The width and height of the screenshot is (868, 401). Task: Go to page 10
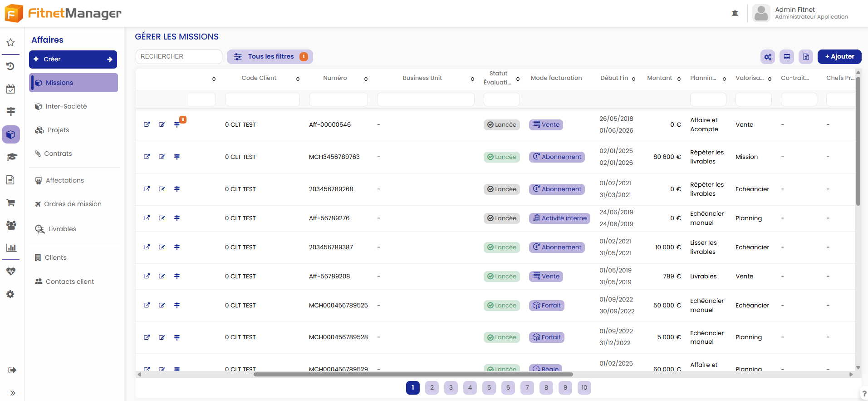coord(584,388)
